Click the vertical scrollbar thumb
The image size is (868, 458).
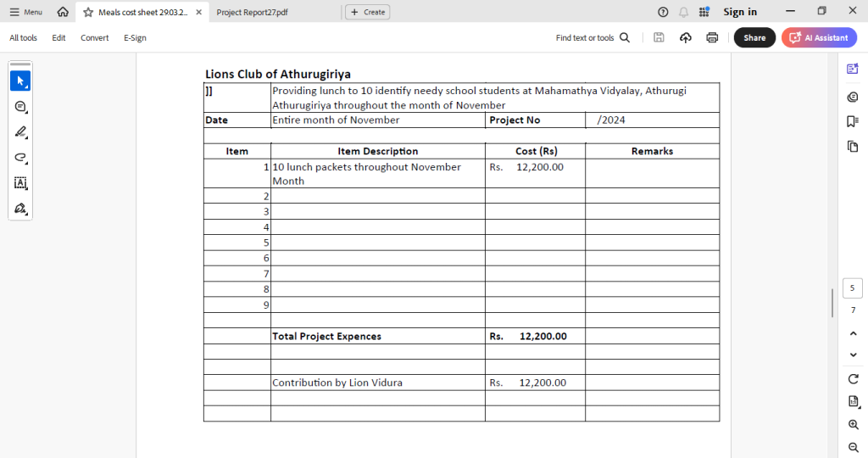(x=832, y=303)
